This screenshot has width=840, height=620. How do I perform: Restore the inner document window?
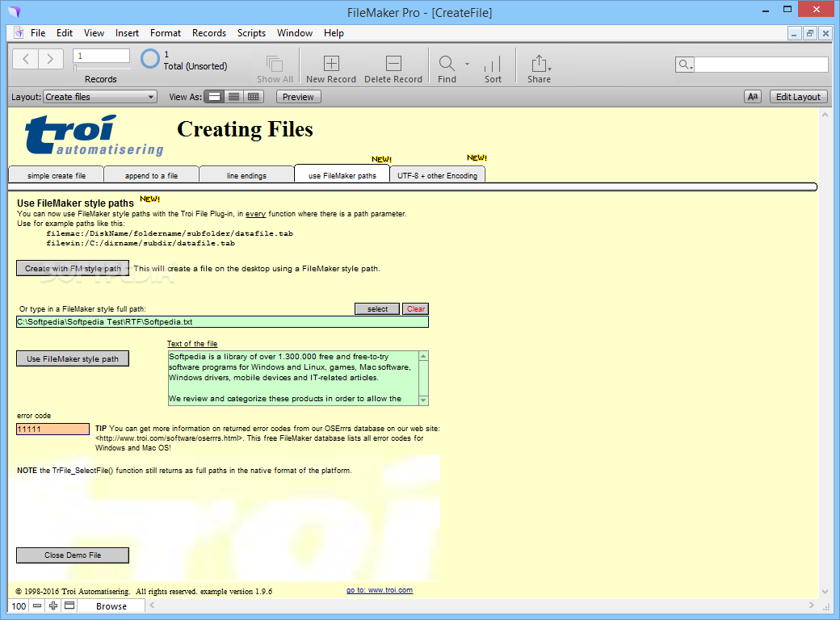click(810, 33)
